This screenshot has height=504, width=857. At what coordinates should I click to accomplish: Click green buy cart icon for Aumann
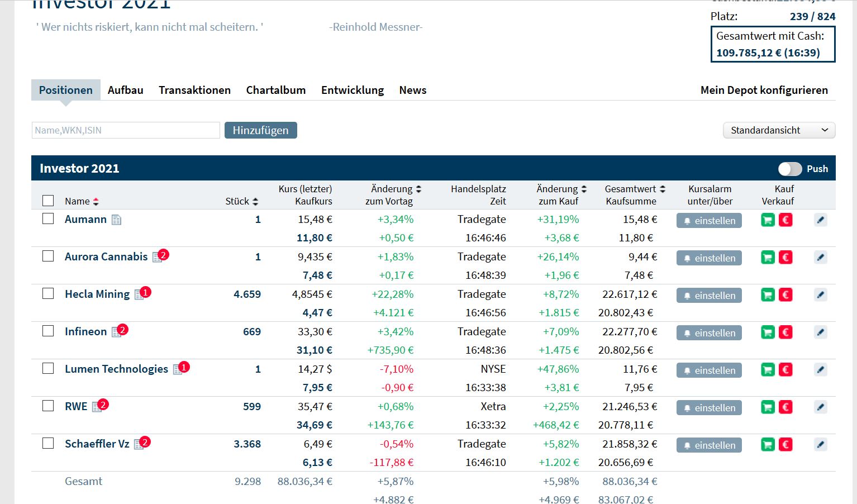point(768,220)
